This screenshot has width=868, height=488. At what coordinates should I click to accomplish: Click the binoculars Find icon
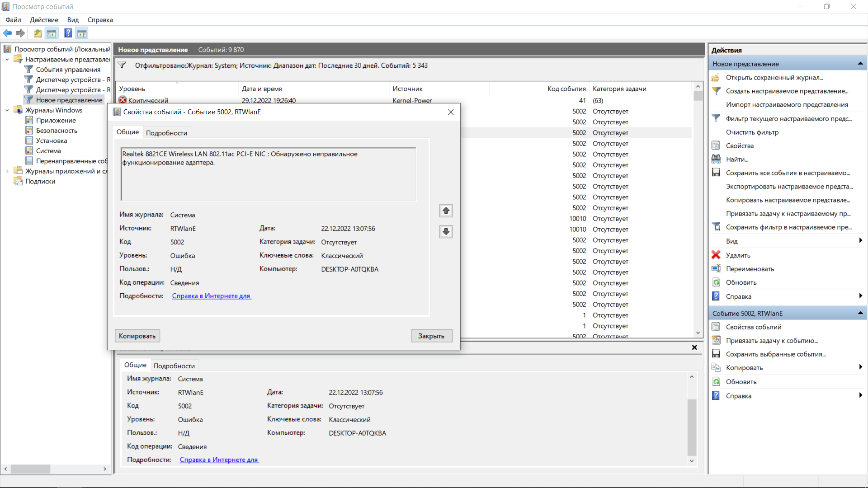pyautogui.click(x=716, y=159)
